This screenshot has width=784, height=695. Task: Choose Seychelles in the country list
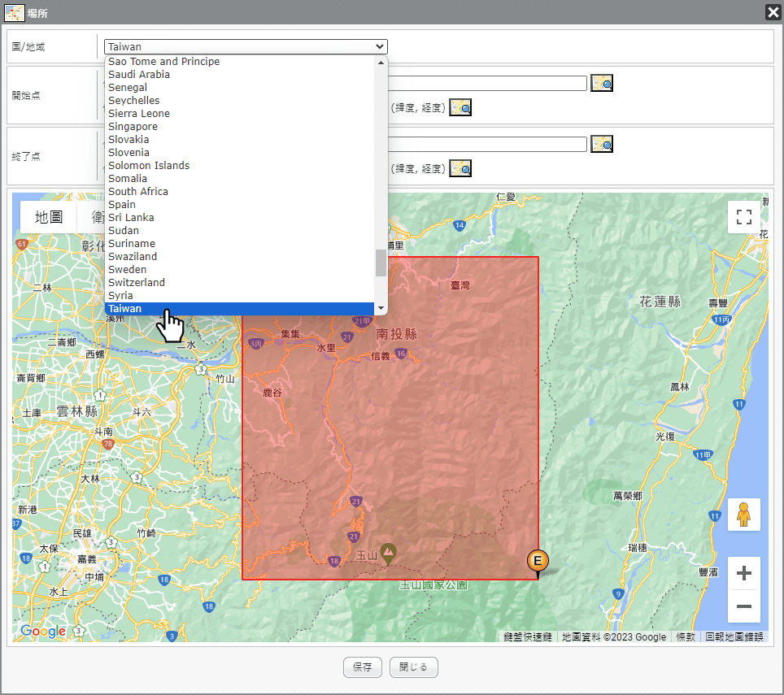tap(239, 101)
